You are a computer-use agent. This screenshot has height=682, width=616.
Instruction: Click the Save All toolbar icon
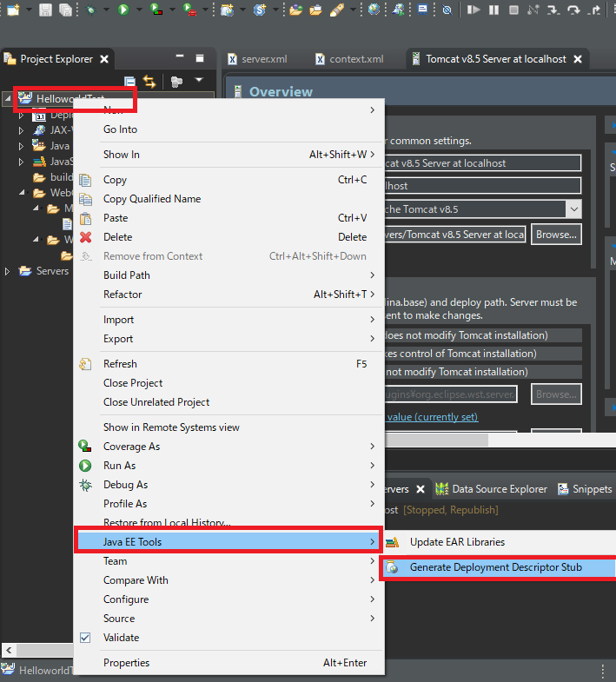point(65,10)
